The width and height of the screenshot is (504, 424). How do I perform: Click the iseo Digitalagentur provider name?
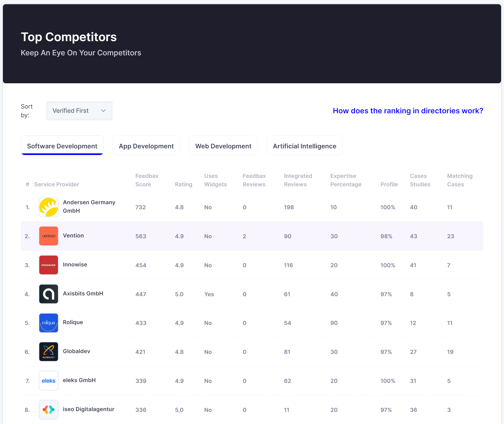89,409
